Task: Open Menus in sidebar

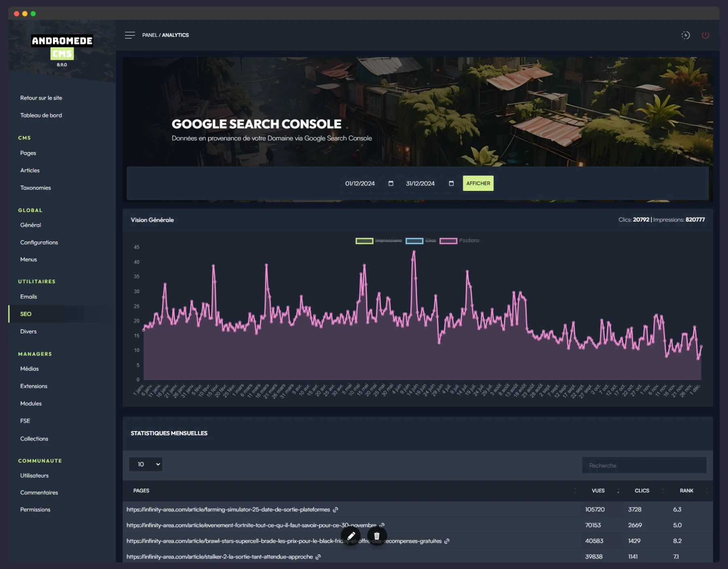Action: point(29,259)
